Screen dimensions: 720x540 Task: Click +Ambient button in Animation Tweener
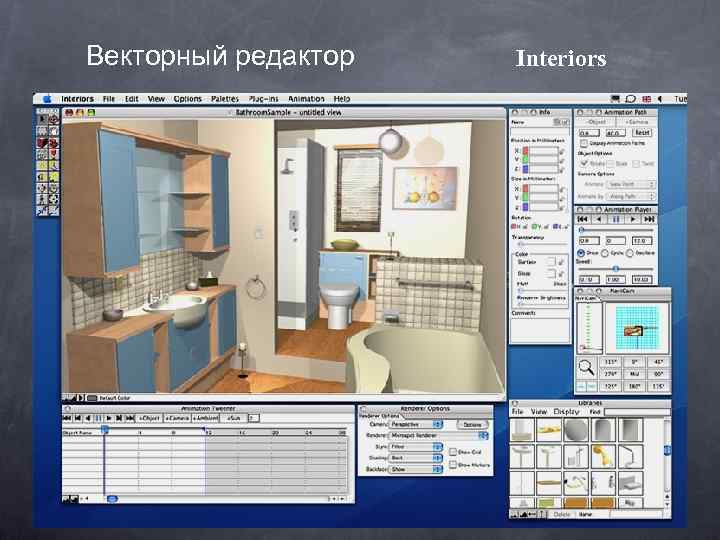coord(205,418)
